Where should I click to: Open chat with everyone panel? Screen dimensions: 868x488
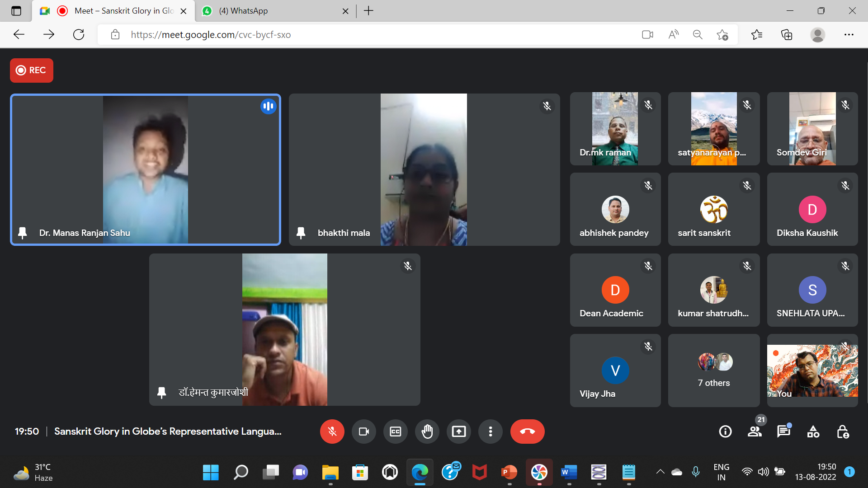(783, 432)
